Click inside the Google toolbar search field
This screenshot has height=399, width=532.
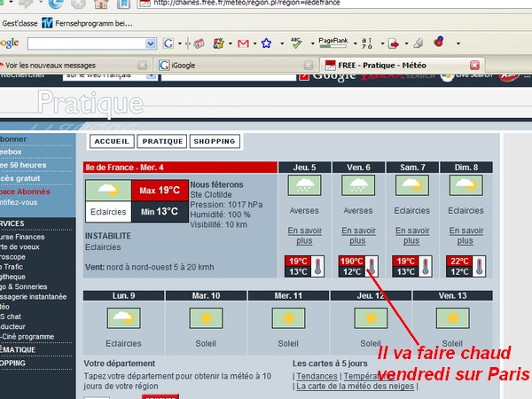(x=84, y=43)
